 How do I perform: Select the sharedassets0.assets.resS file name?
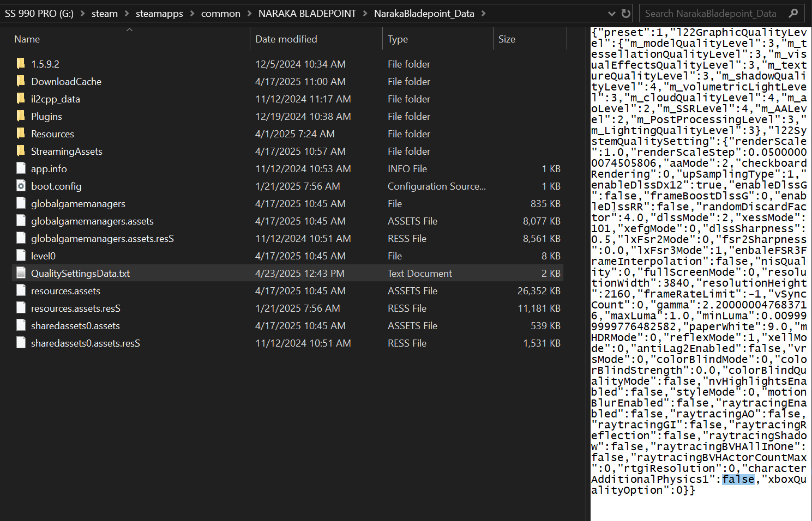tap(86, 343)
